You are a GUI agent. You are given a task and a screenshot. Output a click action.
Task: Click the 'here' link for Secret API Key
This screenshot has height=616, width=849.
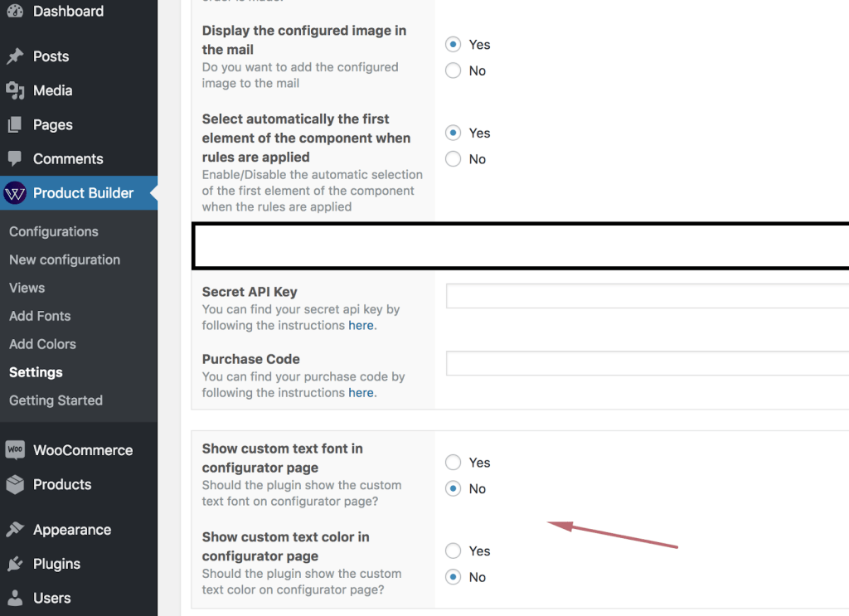click(361, 326)
